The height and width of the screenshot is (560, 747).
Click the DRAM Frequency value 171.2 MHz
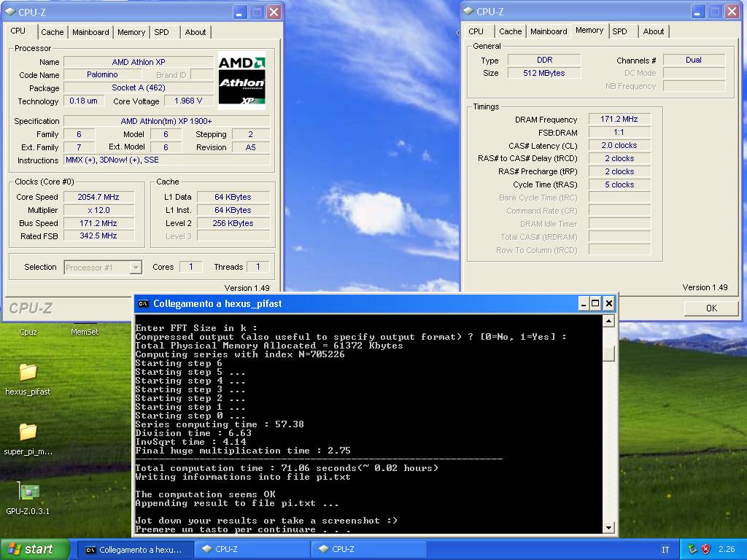point(619,119)
